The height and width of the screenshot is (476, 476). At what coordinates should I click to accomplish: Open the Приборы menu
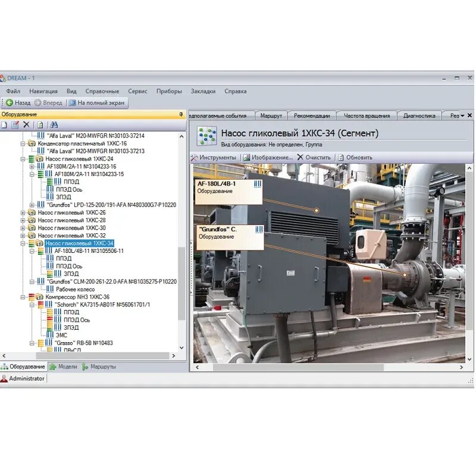tap(169, 92)
